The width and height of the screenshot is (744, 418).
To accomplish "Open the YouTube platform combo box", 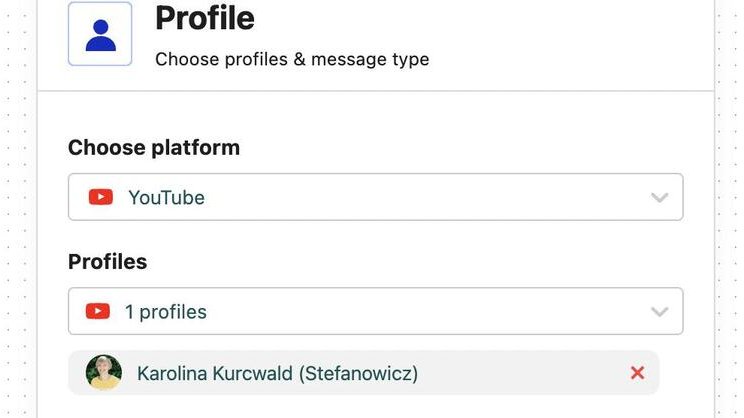I will 375,197.
